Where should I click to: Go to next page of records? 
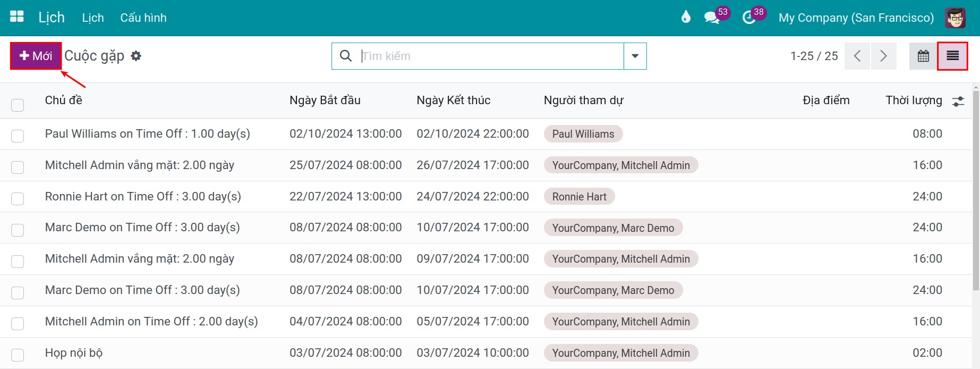click(x=883, y=56)
